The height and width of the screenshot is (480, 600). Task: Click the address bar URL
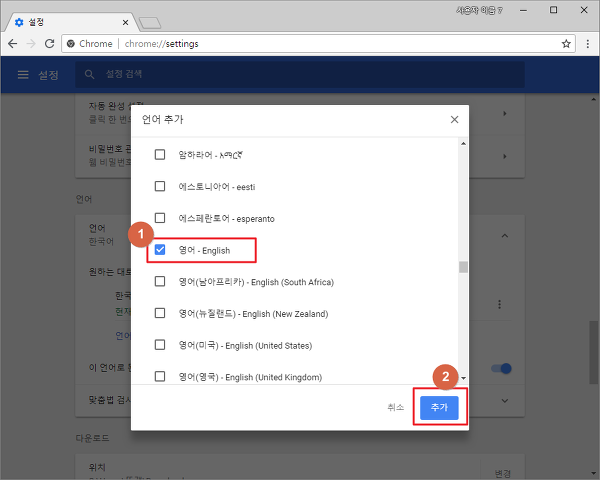click(161, 44)
